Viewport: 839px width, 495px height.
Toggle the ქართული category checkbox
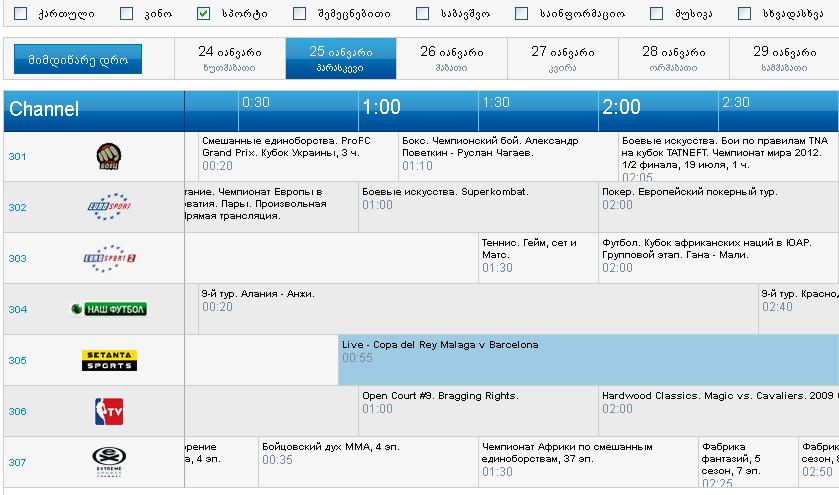click(20, 13)
